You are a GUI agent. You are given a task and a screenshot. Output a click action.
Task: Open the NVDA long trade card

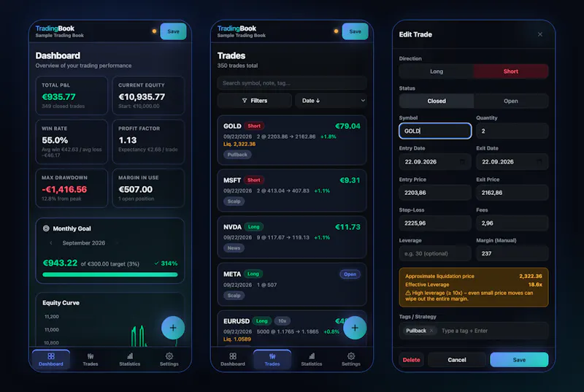(292, 237)
